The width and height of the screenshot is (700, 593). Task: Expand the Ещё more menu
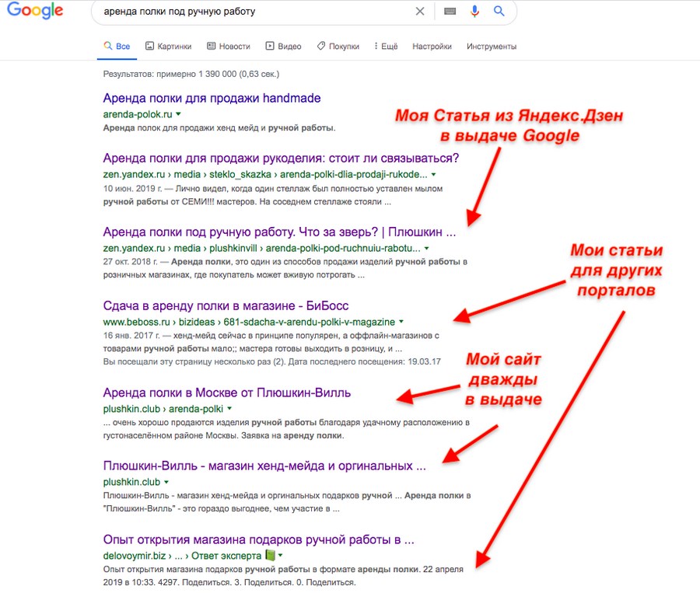[386, 47]
